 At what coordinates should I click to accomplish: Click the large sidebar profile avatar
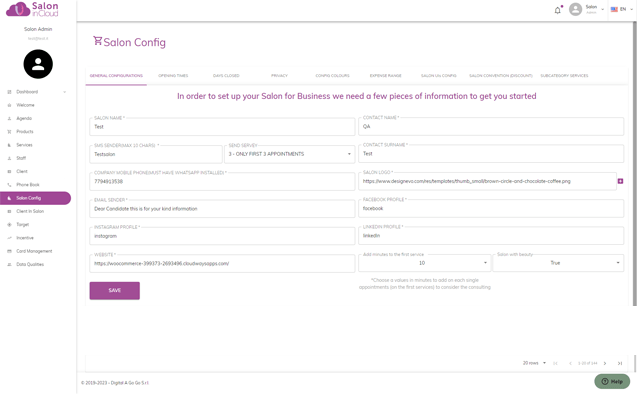pos(38,64)
